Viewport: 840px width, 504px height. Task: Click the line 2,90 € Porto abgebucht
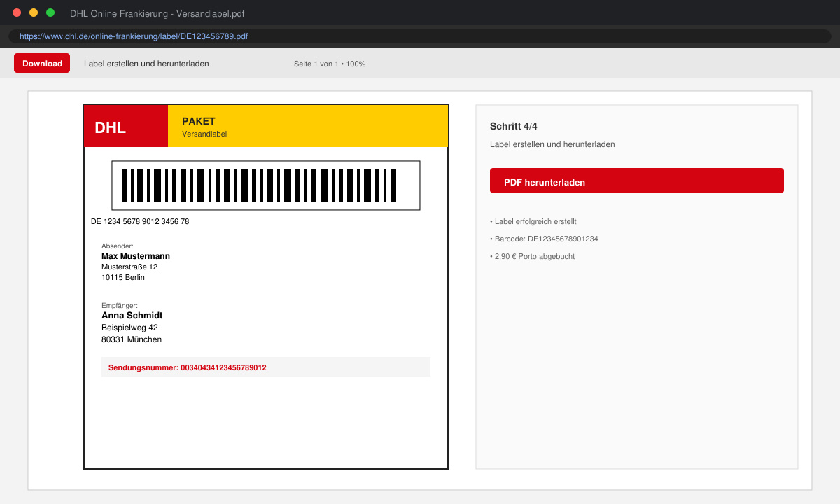533,256
